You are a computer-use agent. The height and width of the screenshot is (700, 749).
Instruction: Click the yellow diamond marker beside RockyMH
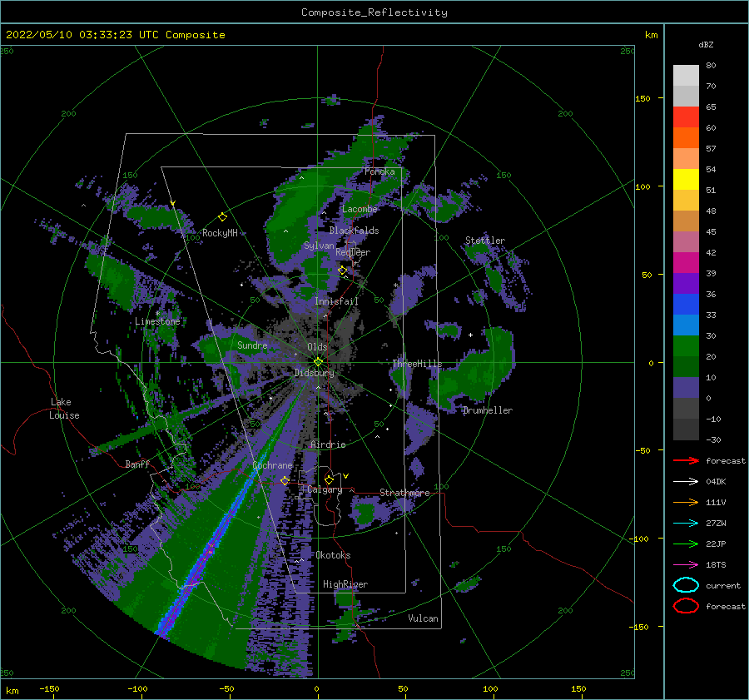(x=222, y=217)
